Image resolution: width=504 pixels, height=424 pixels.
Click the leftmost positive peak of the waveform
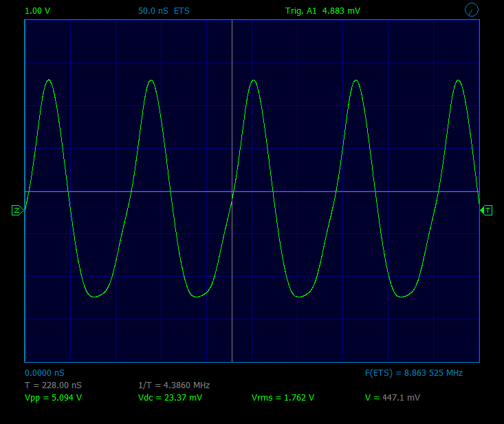pos(49,80)
